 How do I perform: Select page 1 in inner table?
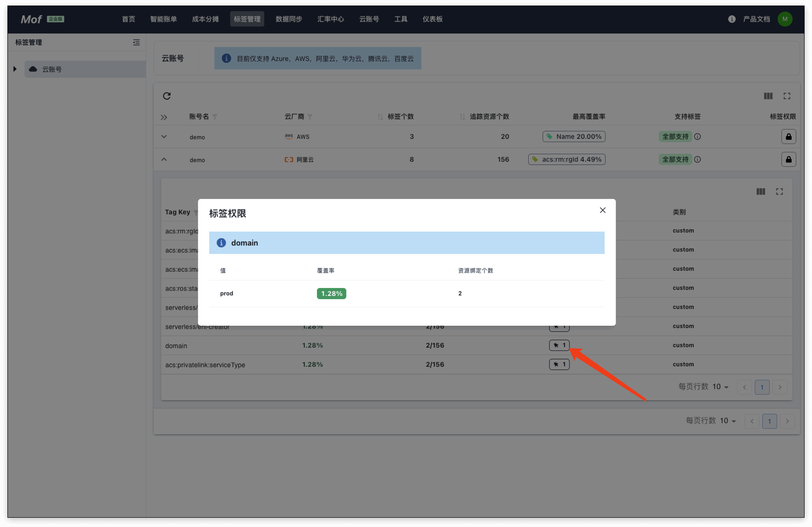(762, 387)
